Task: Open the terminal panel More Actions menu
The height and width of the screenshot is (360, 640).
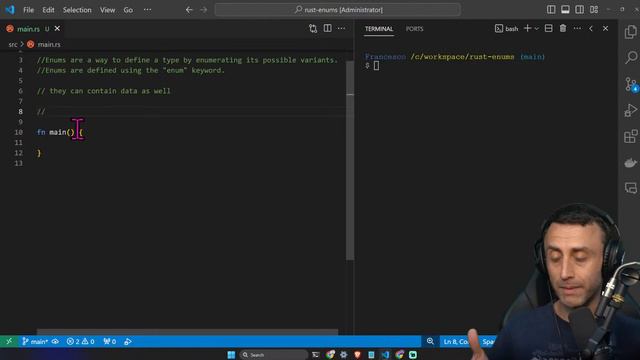Action: coord(577,29)
